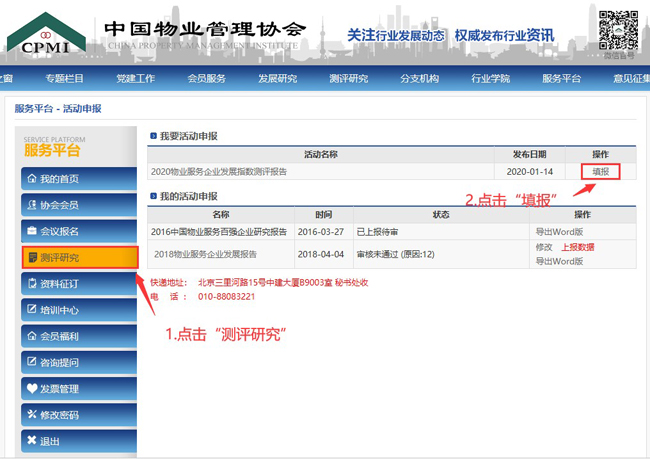Viewport: 650px width, 459px height.
Task: Click the CPMI logo
Action: pos(47,35)
